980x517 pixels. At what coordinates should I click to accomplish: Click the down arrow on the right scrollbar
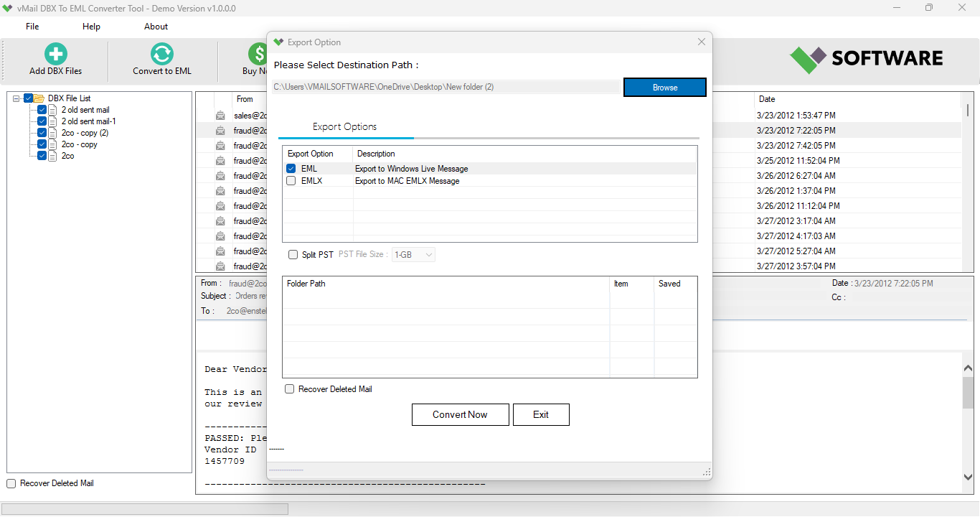(x=967, y=477)
